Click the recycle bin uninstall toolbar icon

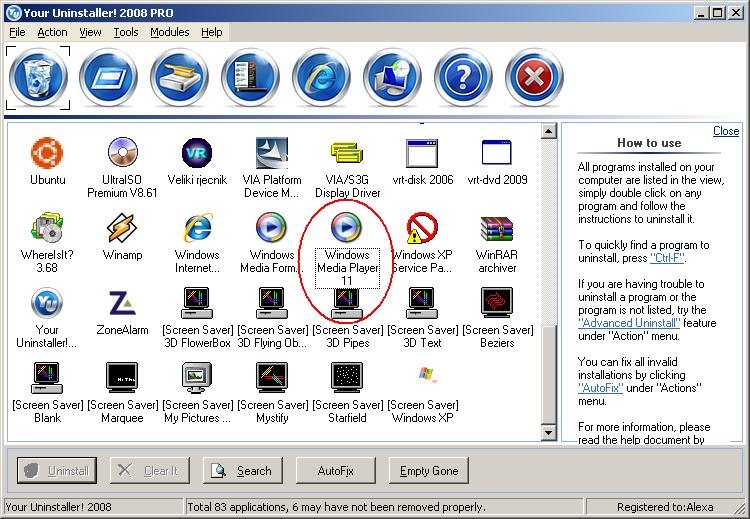(38, 79)
